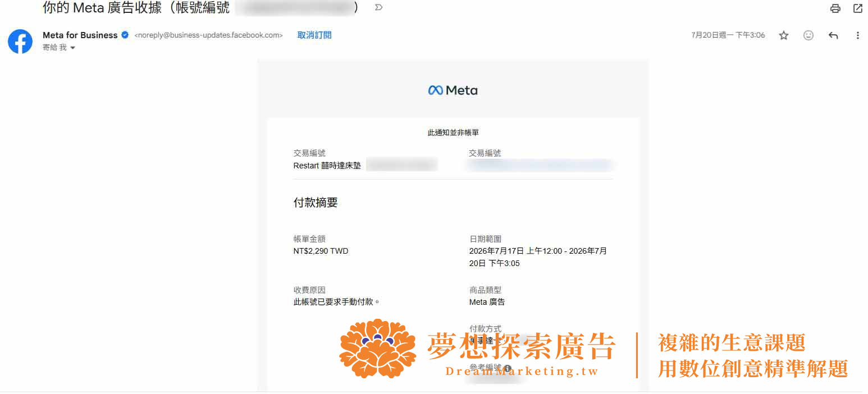Click the noreply sender email address
This screenshot has width=868, height=394.
[x=208, y=35]
